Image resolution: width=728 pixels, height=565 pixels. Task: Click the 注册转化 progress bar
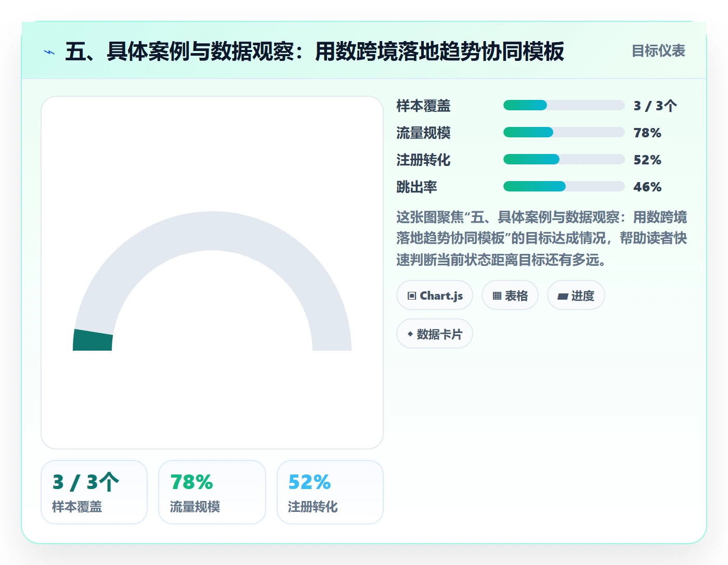click(x=564, y=159)
